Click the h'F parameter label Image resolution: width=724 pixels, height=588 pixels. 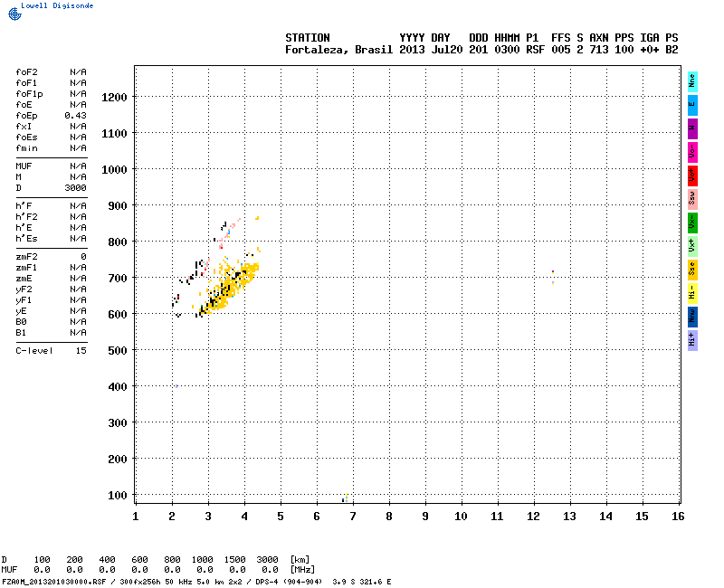tap(24, 206)
